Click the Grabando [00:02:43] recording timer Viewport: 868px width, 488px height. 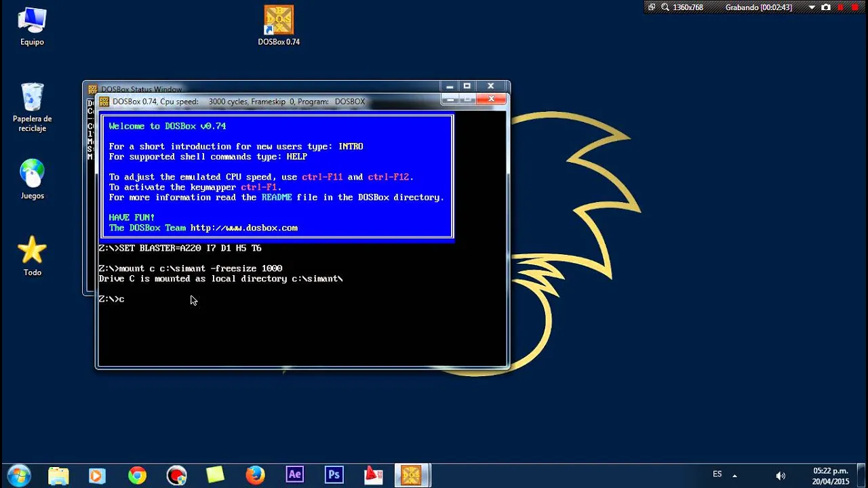pyautogui.click(x=759, y=7)
